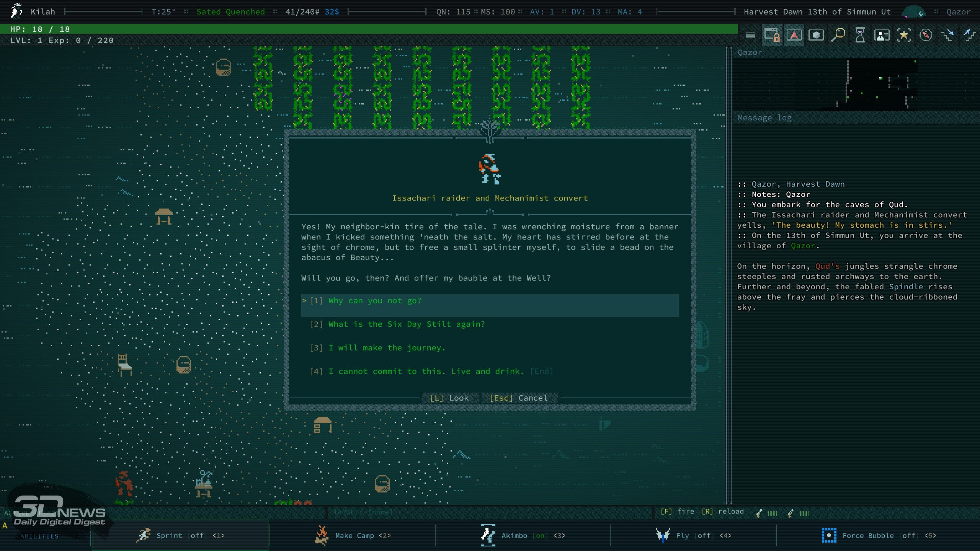Click the LVL: 1 Exp: 0 / 220 line
Screen dimensions: 980x551
click(62, 41)
